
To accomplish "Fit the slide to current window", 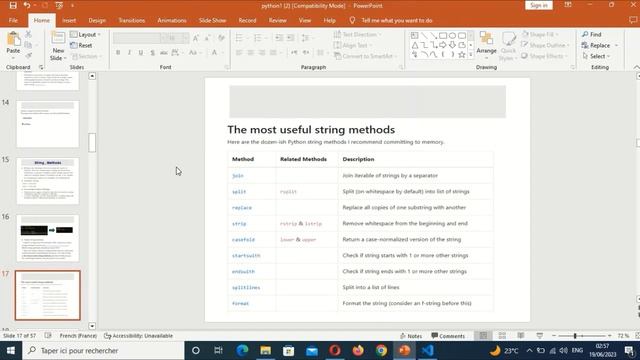I will pos(638,336).
